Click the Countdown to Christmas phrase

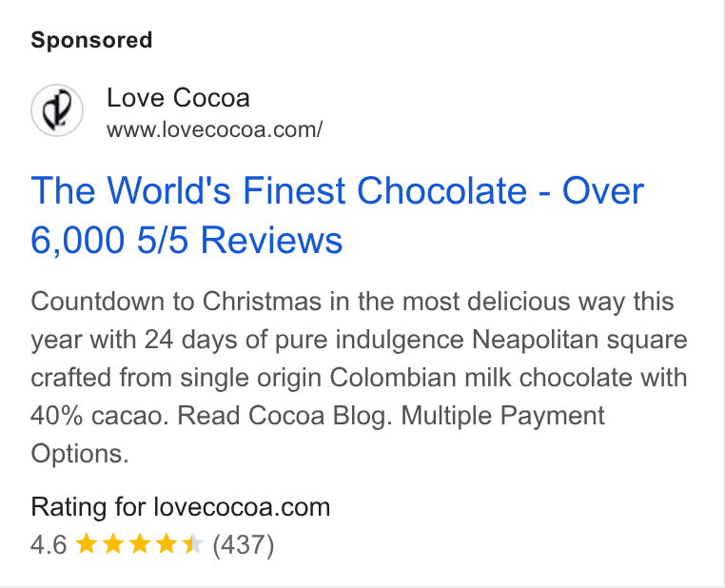(176, 302)
